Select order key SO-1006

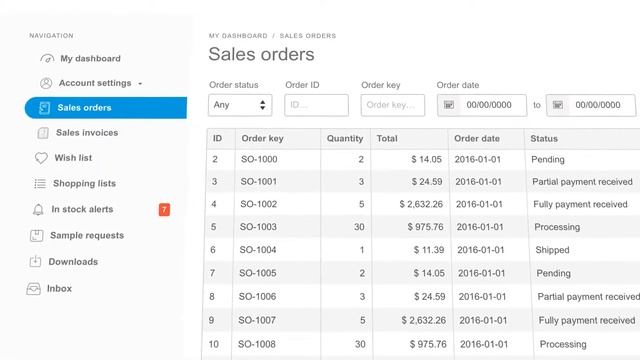257,296
